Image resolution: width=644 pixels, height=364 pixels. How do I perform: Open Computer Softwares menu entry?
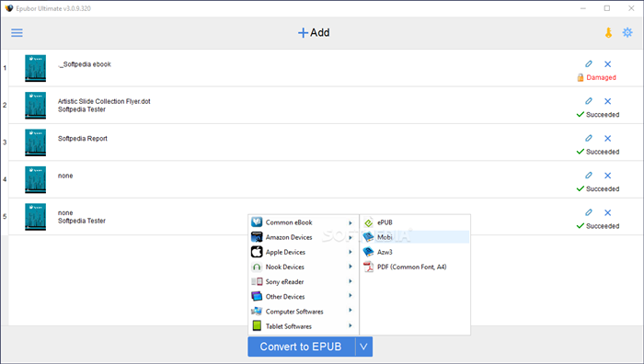click(303, 312)
